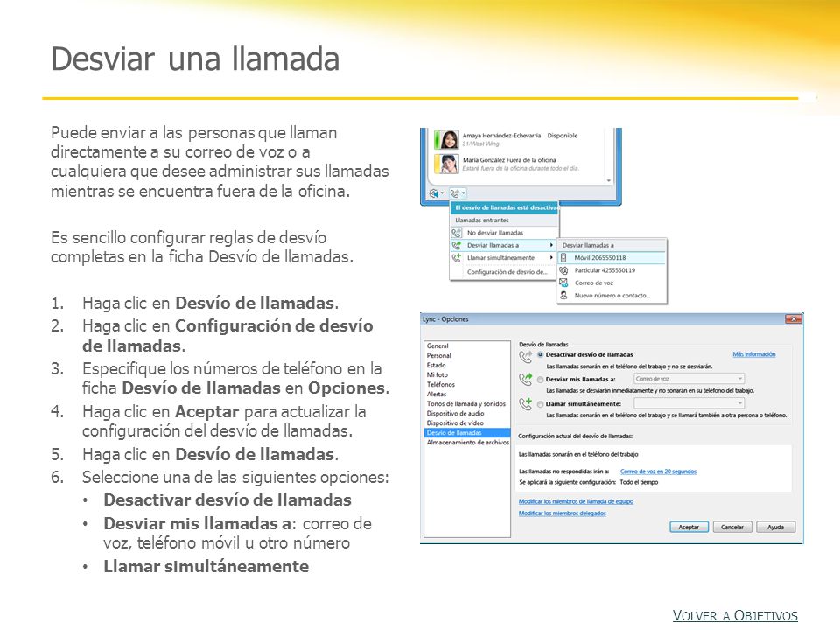The width and height of the screenshot is (840, 630).
Task: Click Correo de voz en 20 segundos link
Action: 658,472
